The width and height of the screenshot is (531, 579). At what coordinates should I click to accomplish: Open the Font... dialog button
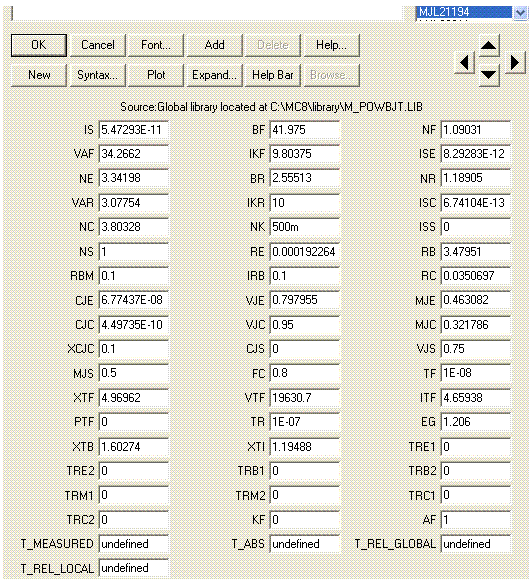pos(156,45)
